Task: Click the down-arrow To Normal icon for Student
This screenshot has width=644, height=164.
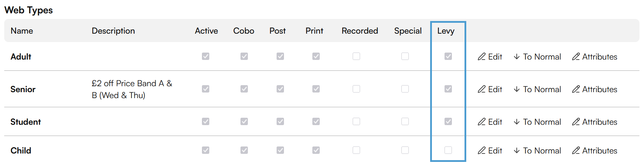Action: pos(517,122)
